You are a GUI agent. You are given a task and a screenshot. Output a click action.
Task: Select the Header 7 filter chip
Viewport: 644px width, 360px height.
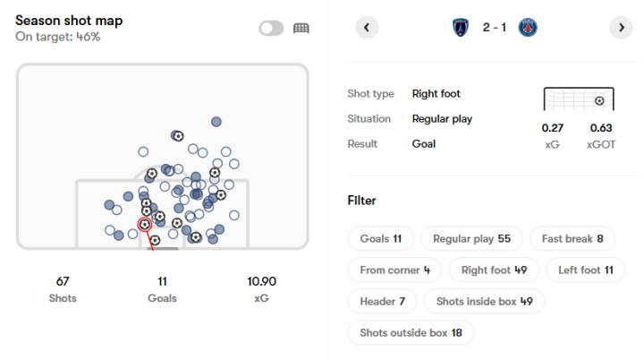(x=382, y=301)
